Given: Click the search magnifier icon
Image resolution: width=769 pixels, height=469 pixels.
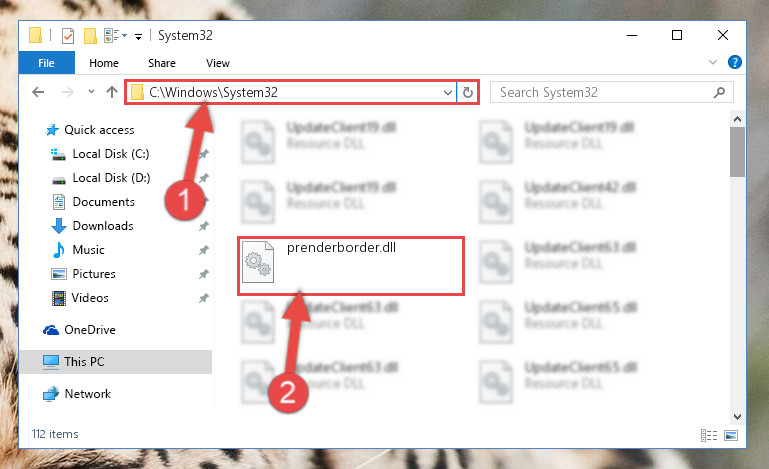Looking at the screenshot, I should [719, 92].
